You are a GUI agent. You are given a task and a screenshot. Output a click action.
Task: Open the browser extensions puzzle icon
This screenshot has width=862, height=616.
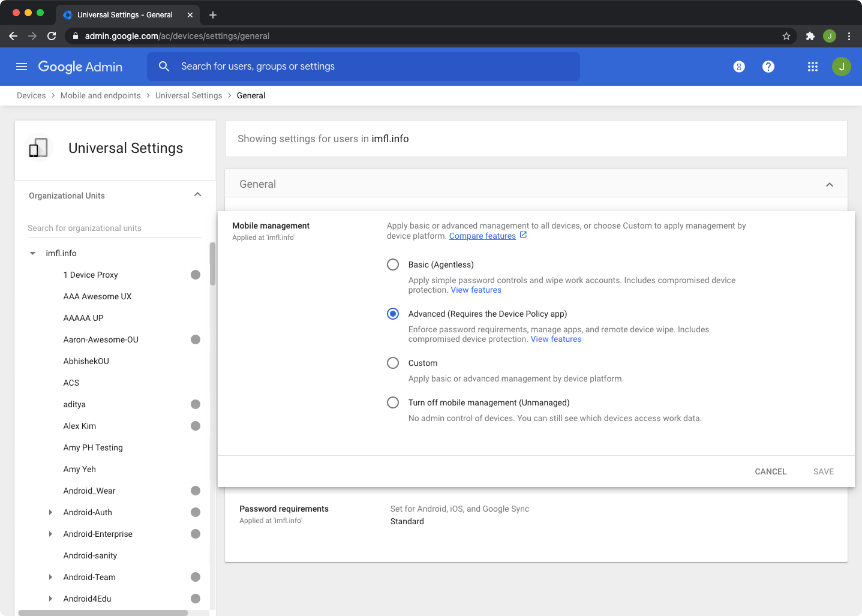tap(810, 36)
